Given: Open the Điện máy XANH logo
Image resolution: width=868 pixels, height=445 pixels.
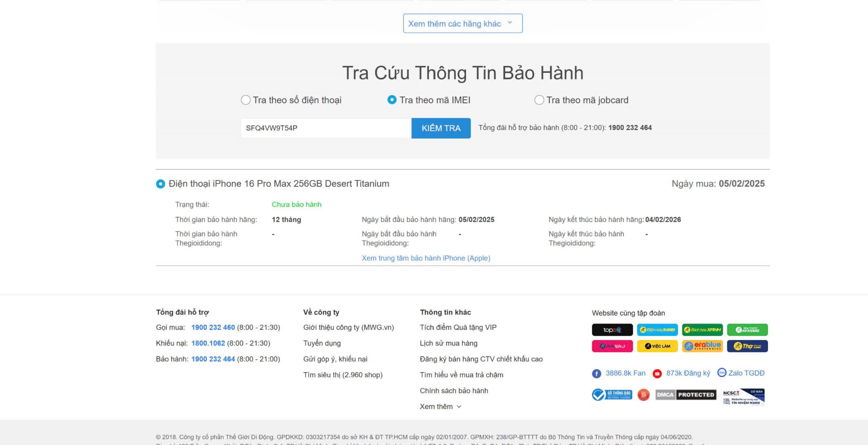Looking at the screenshot, I should 657,330.
